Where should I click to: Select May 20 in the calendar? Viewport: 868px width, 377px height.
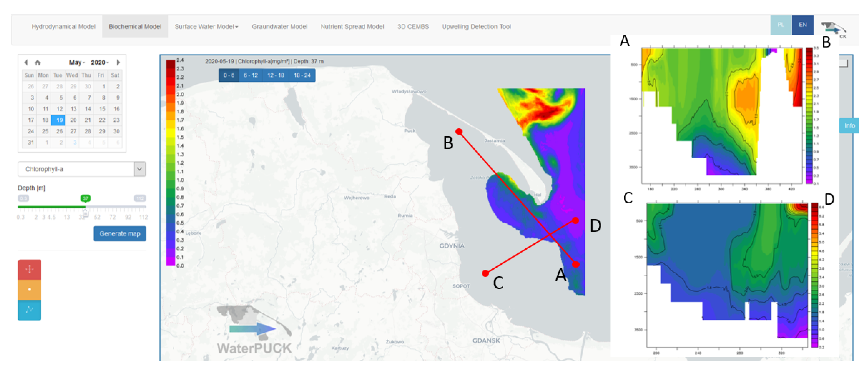point(73,120)
